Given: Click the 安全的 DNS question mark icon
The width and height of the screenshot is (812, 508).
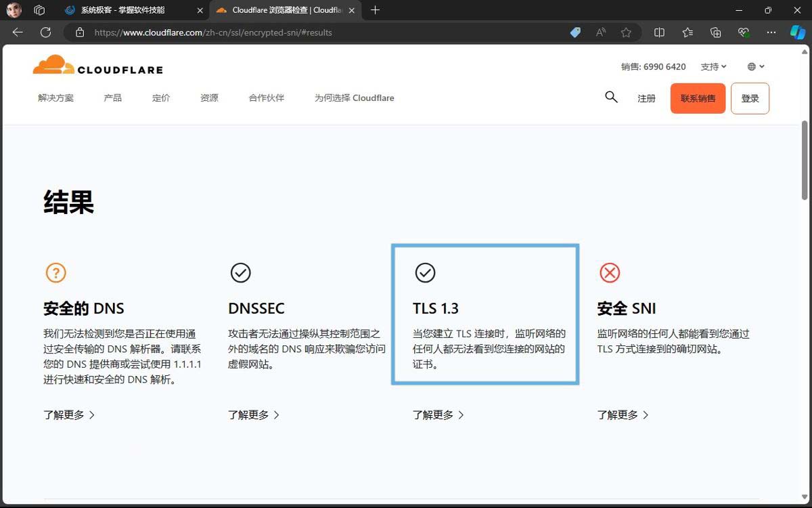Looking at the screenshot, I should (55, 273).
